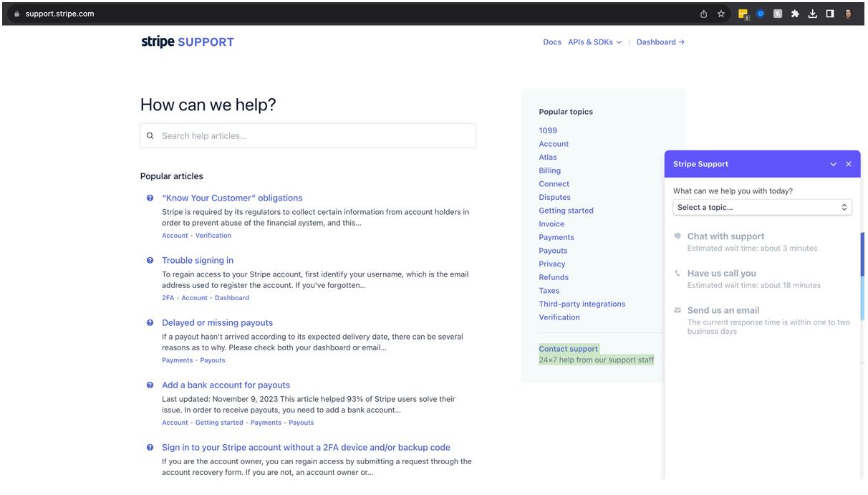868x495 pixels.
Task: Select the Taxes popular topic
Action: coord(549,291)
